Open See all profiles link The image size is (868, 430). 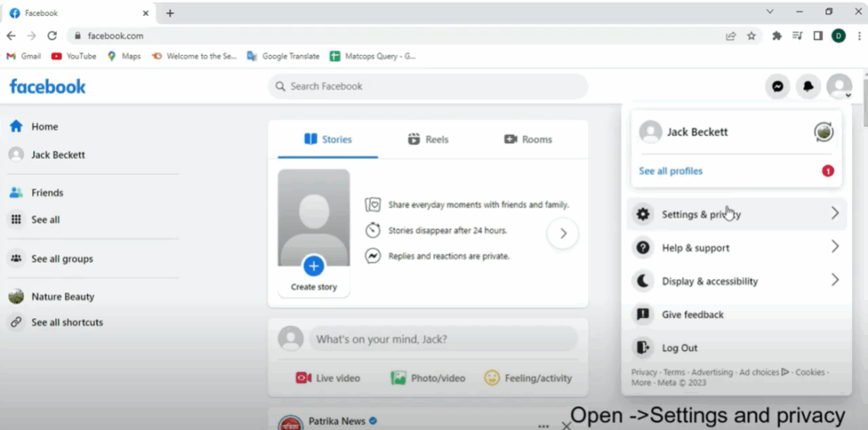tap(670, 171)
